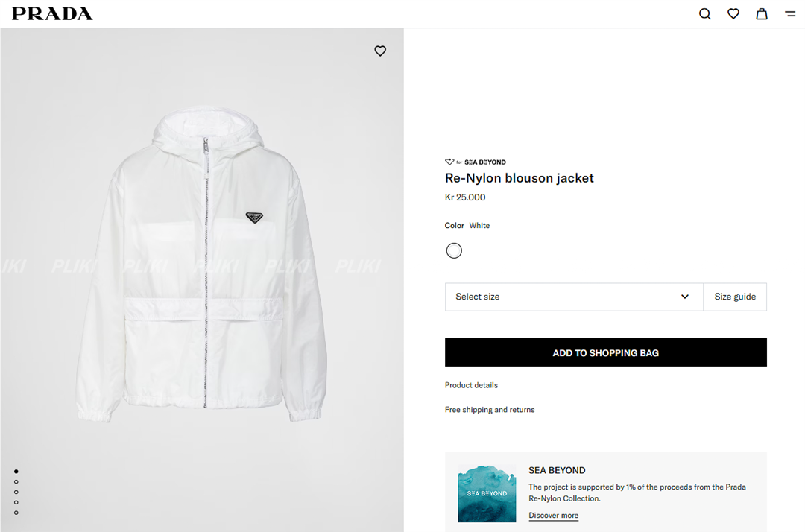Show the second product image dot
This screenshot has height=532, width=805.
16,482
